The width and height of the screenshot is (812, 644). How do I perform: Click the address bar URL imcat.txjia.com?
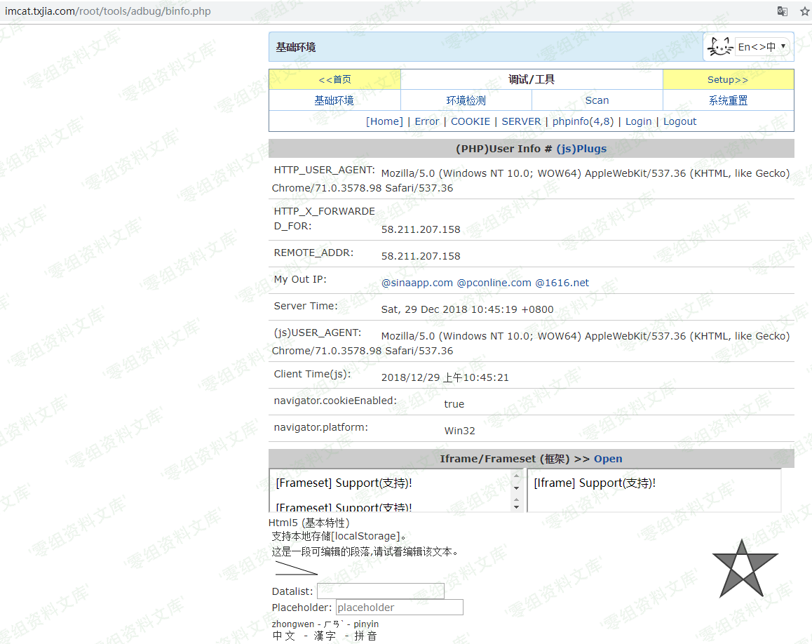tap(108, 11)
